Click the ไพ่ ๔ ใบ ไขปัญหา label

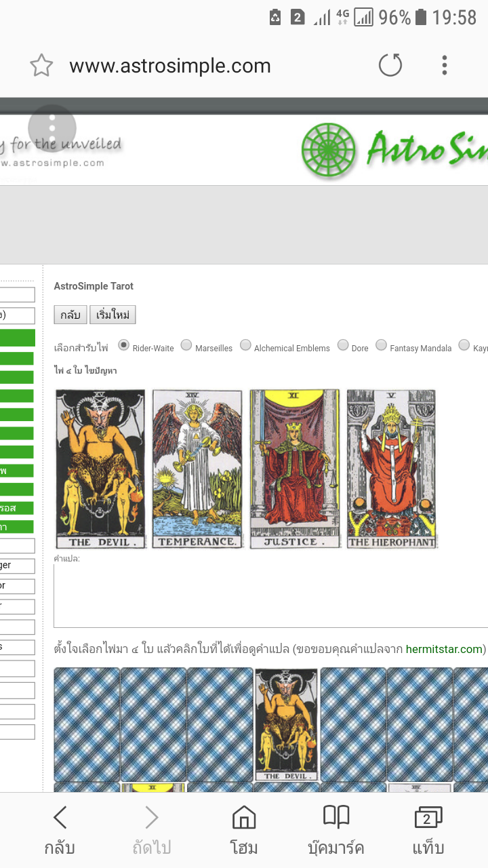point(85,371)
